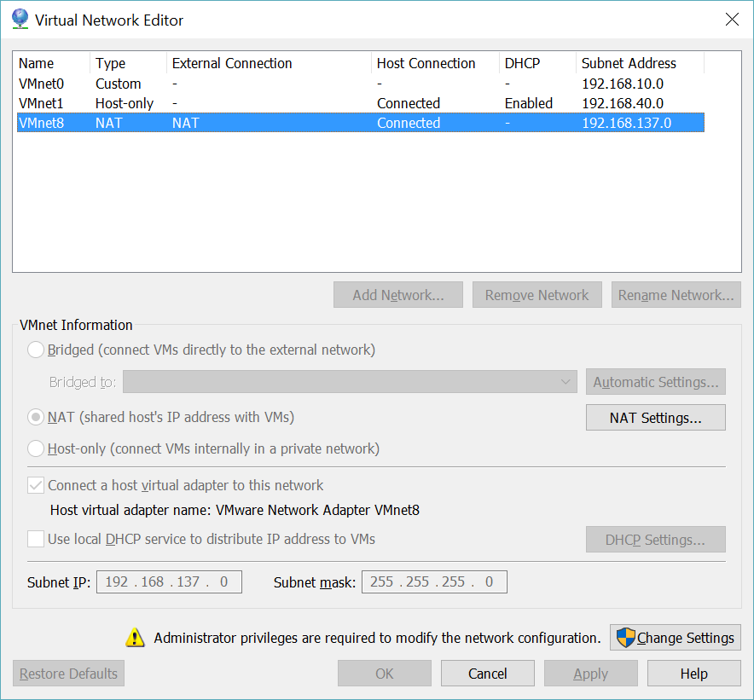Click the Host-only type cell in the table
Viewport: 754px width, 700px height.
click(x=125, y=103)
